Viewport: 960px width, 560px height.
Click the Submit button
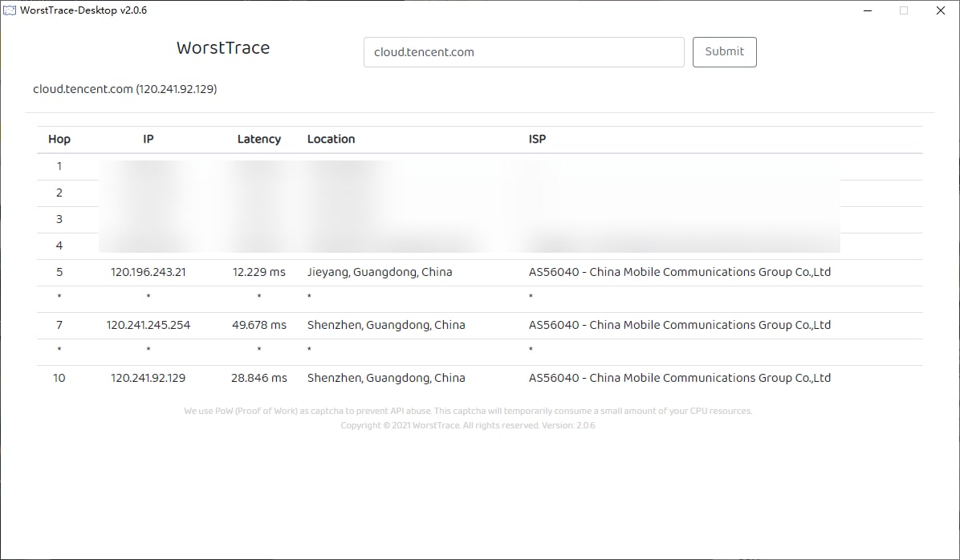[x=724, y=52]
